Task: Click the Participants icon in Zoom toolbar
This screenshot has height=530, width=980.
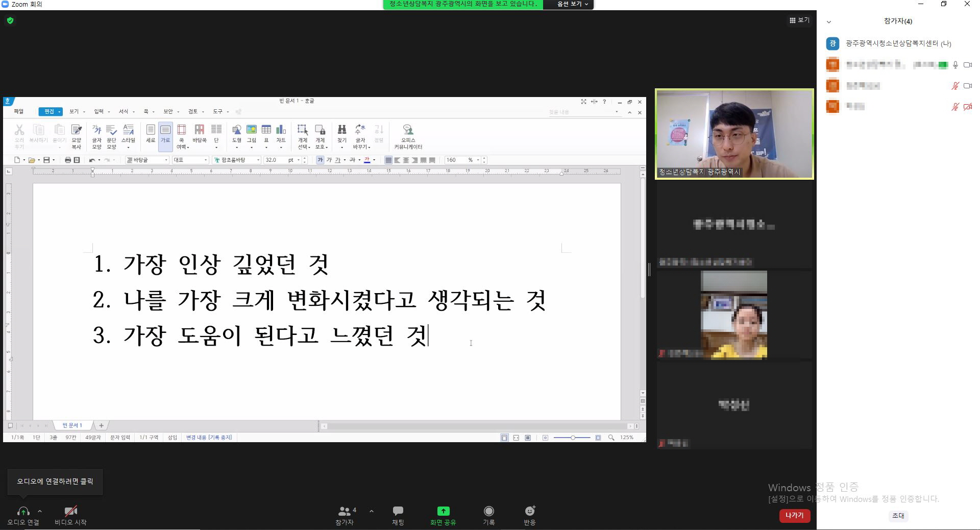Action: (x=345, y=511)
